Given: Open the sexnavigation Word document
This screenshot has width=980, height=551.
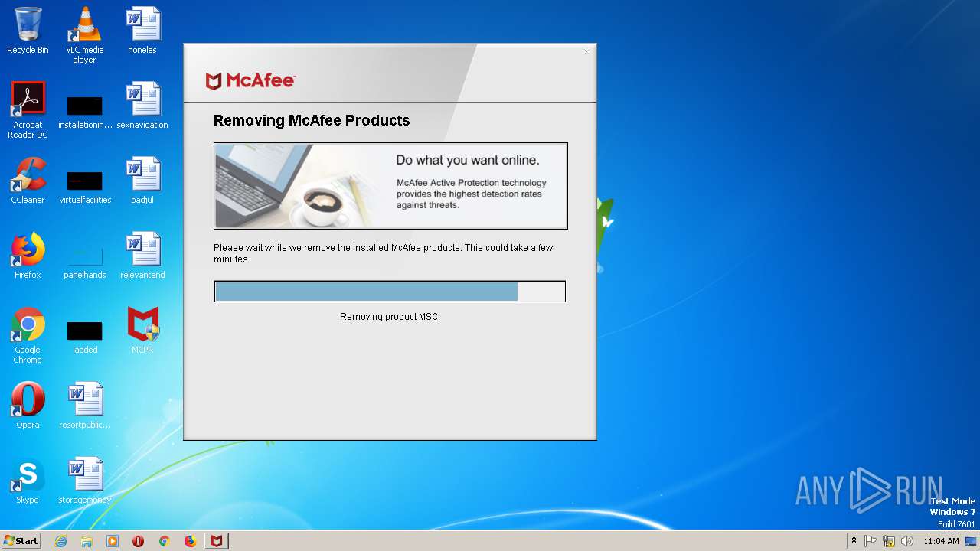Looking at the screenshot, I should (142, 106).
